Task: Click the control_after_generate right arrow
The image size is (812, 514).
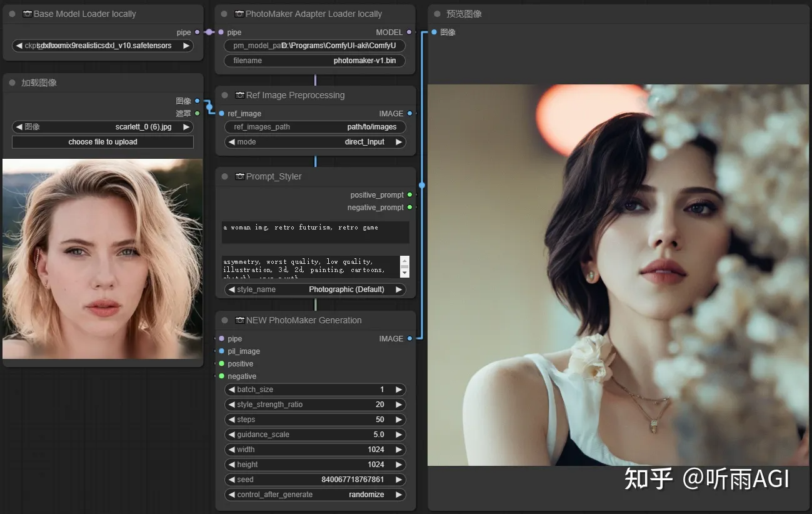Action: pyautogui.click(x=399, y=495)
